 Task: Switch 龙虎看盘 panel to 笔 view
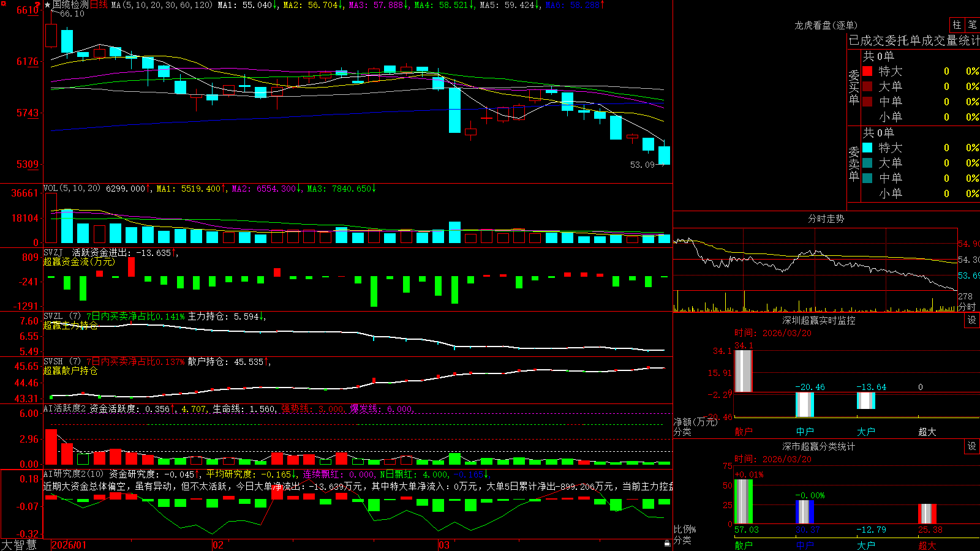(x=972, y=25)
